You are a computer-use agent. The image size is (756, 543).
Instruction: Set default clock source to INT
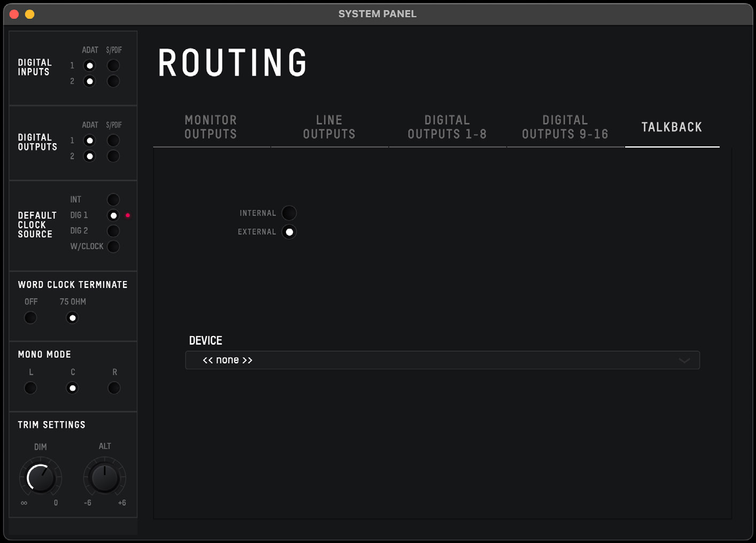[113, 200]
